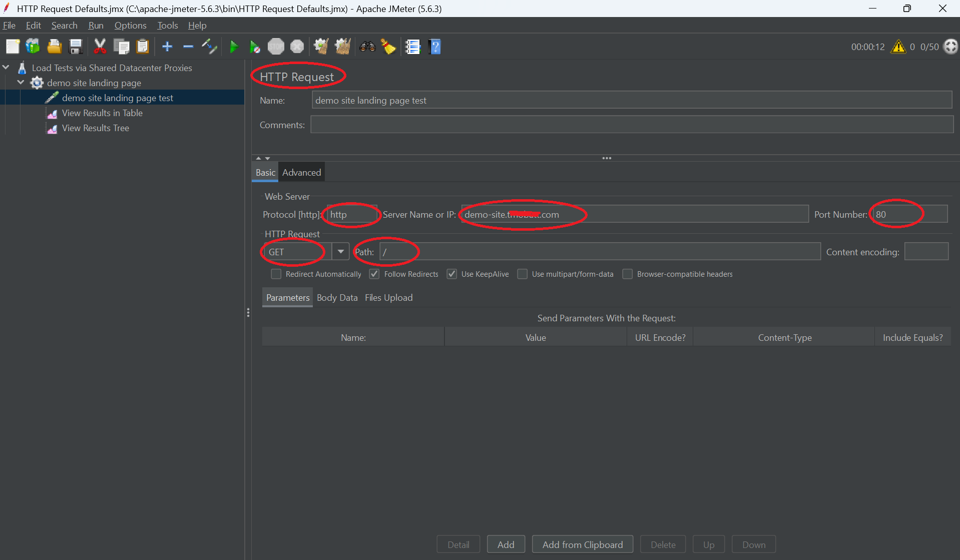This screenshot has height=560, width=960.
Task: Click Add from Clipboard button
Action: click(x=582, y=544)
